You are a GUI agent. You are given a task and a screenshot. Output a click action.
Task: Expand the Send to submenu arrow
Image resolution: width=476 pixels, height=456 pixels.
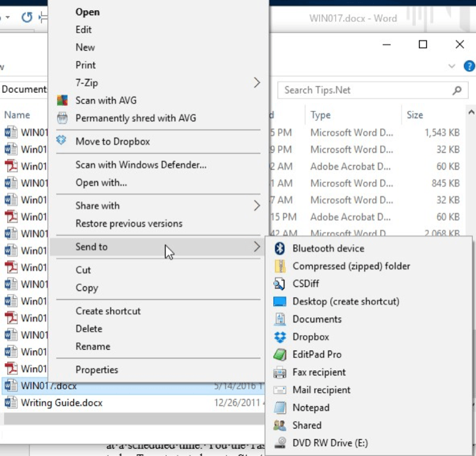[x=257, y=246]
